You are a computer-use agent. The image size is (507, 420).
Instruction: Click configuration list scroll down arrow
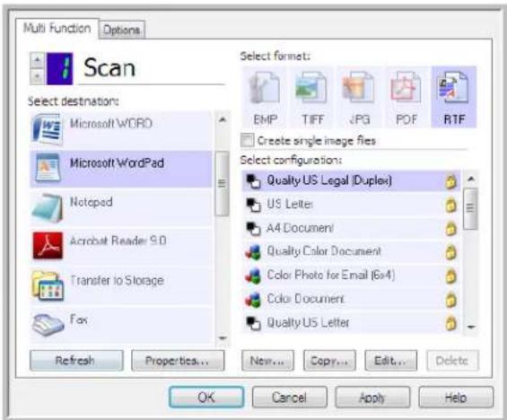471,328
